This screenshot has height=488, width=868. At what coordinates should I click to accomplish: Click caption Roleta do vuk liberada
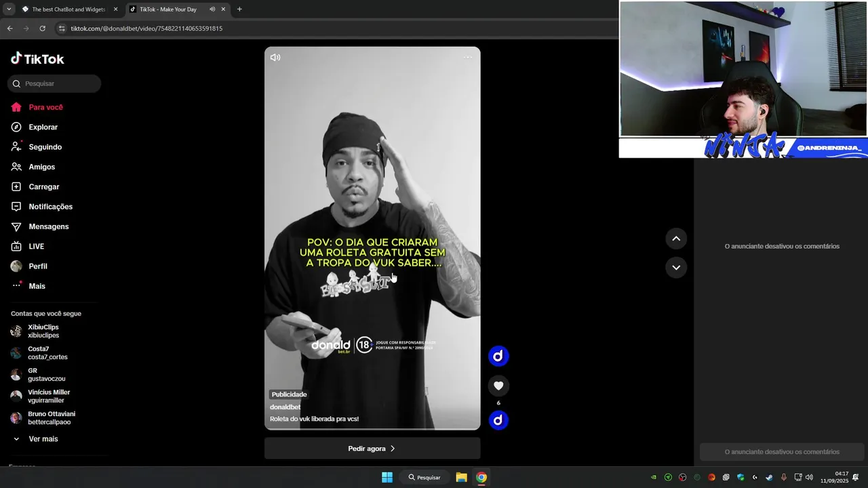point(315,419)
